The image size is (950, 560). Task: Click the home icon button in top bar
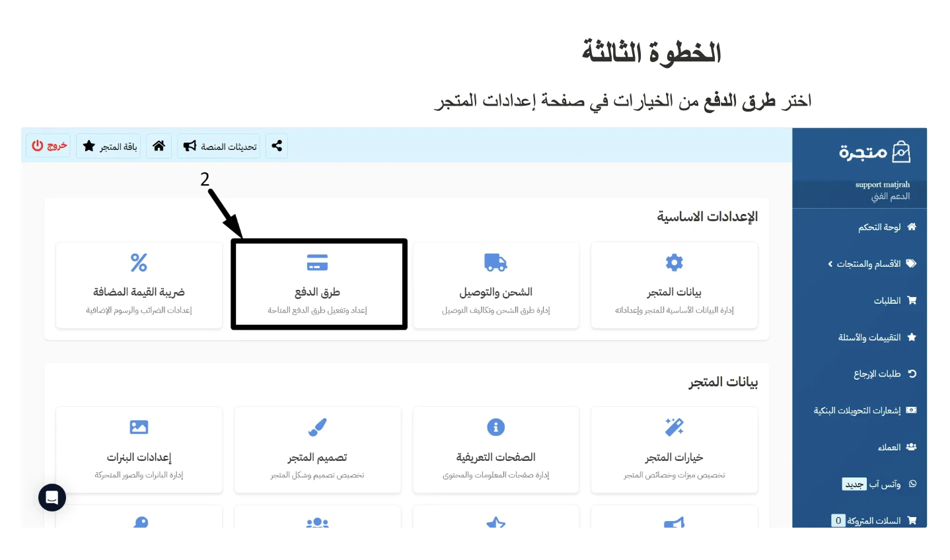159,146
